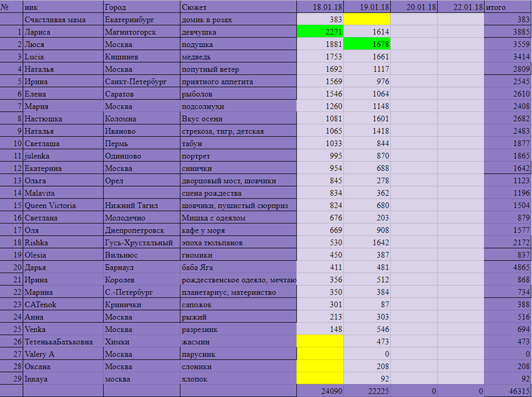Click the "итого" column header
Image resolution: width=532 pixels, height=397 pixels.
pyautogui.click(x=508, y=7)
